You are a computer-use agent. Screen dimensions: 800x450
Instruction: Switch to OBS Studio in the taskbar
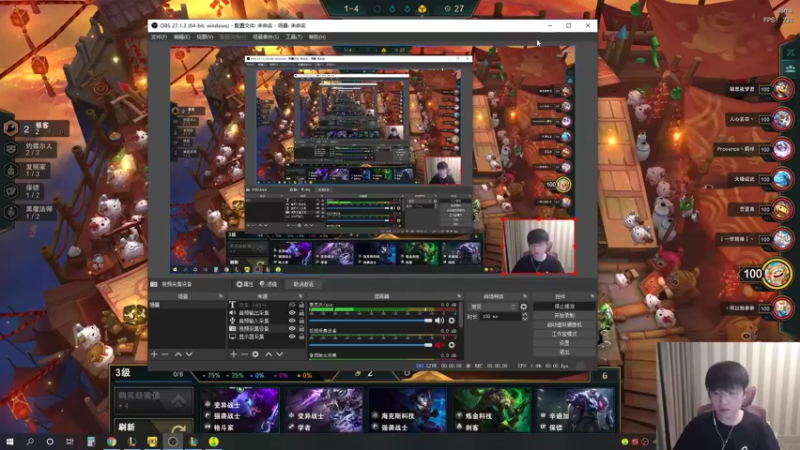pos(172,441)
